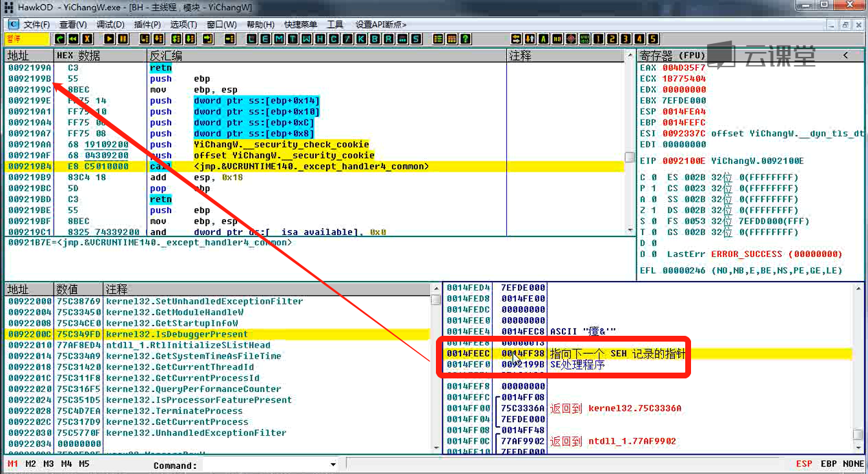
Task: Open CPU window with C toolbar icon
Action: pyautogui.click(x=334, y=39)
